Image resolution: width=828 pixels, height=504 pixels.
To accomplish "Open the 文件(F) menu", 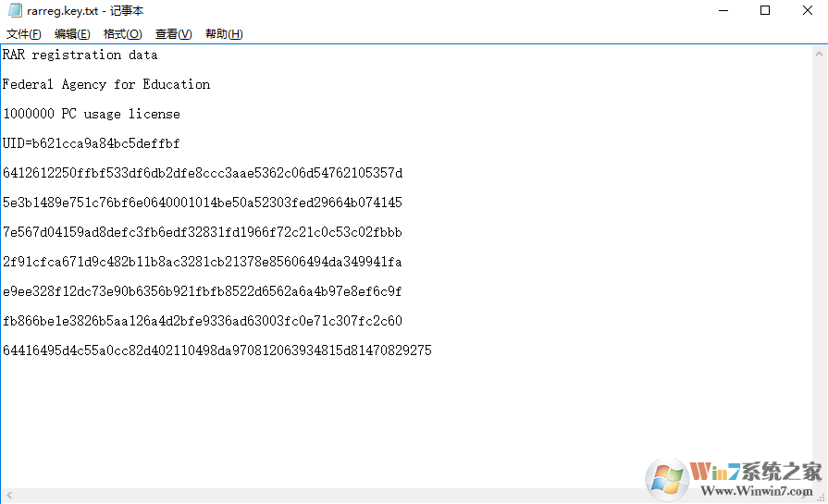I will coord(23,34).
